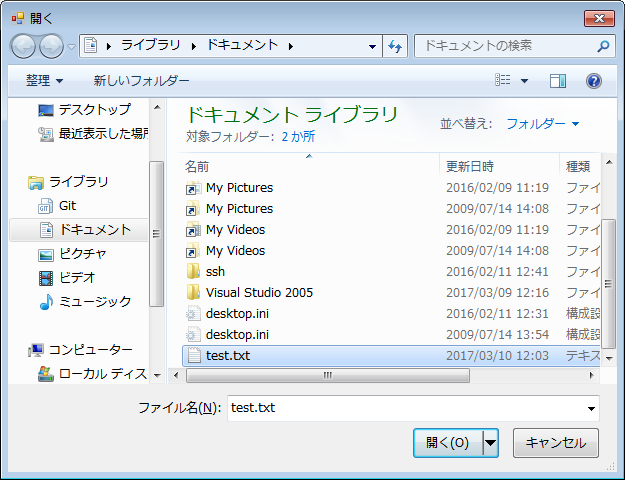Create a folder with 新しいフォルダー

pos(141,81)
